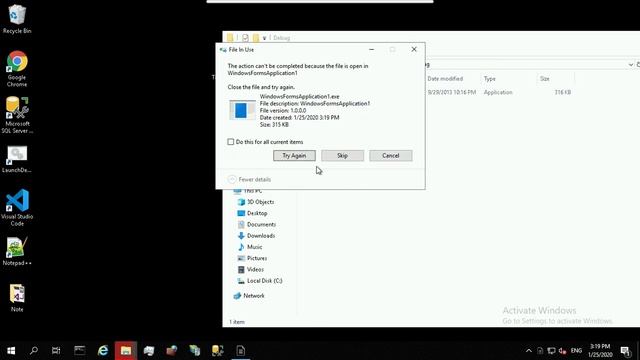Select Desktop in Explorer navigation pane
Image resolution: width=640 pixels, height=360 pixels.
[252, 213]
